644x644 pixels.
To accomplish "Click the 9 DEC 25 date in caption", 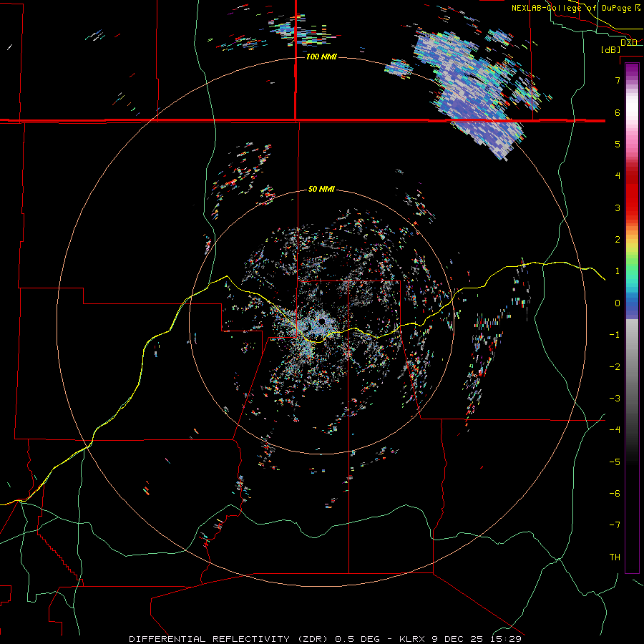I will coord(457,639).
